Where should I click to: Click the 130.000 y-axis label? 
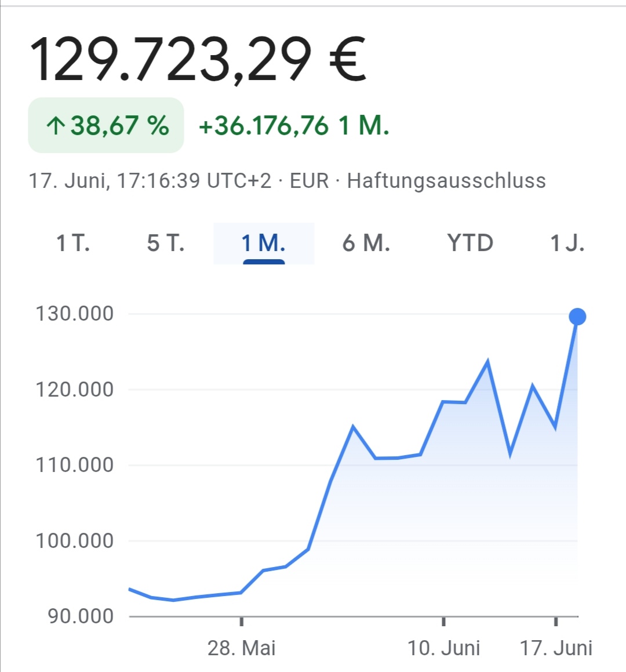point(75,314)
